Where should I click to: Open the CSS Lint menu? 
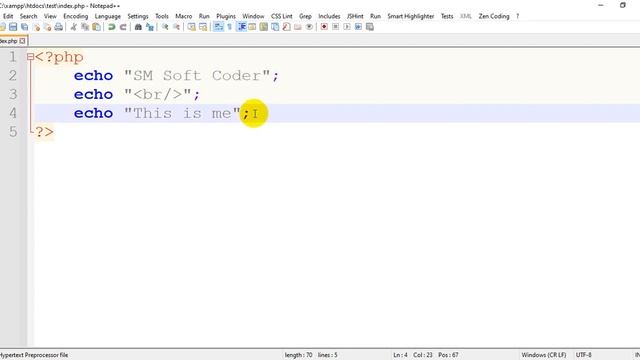point(282,16)
